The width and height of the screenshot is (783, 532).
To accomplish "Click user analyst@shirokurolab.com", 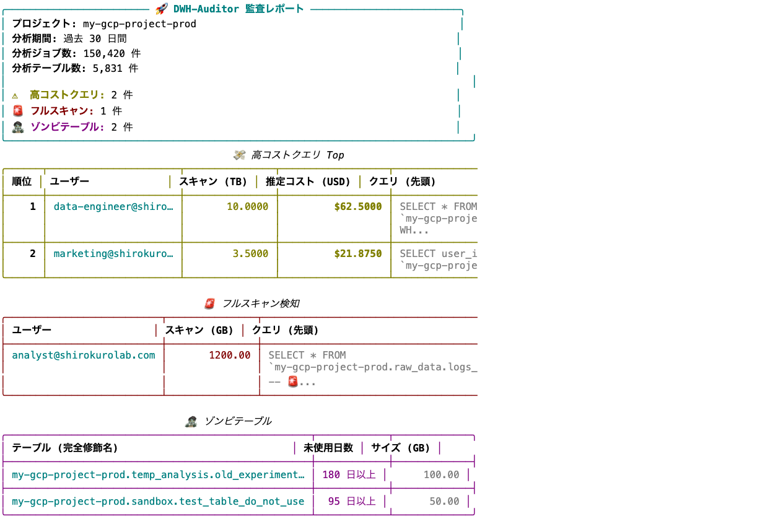I will coord(84,355).
